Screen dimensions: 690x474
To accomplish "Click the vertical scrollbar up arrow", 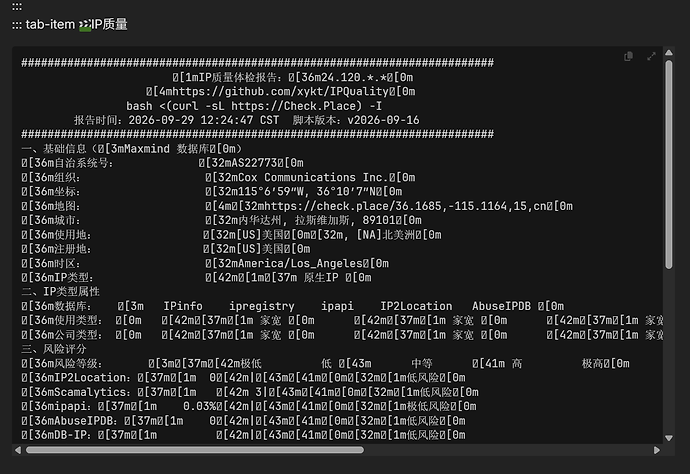I will pyautogui.click(x=669, y=52).
